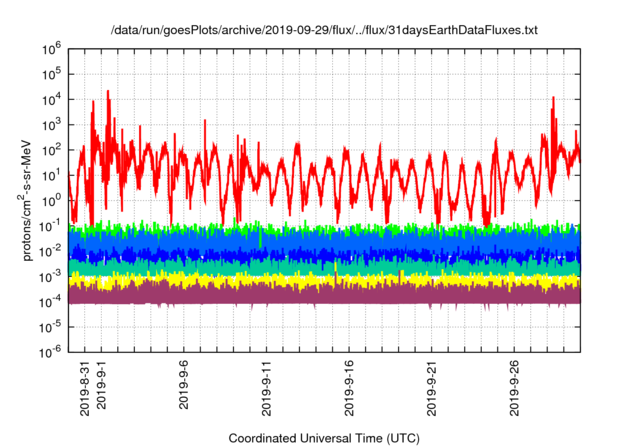Click the red flux spike near 2019-9-28
640x448 pixels.
click(553, 99)
